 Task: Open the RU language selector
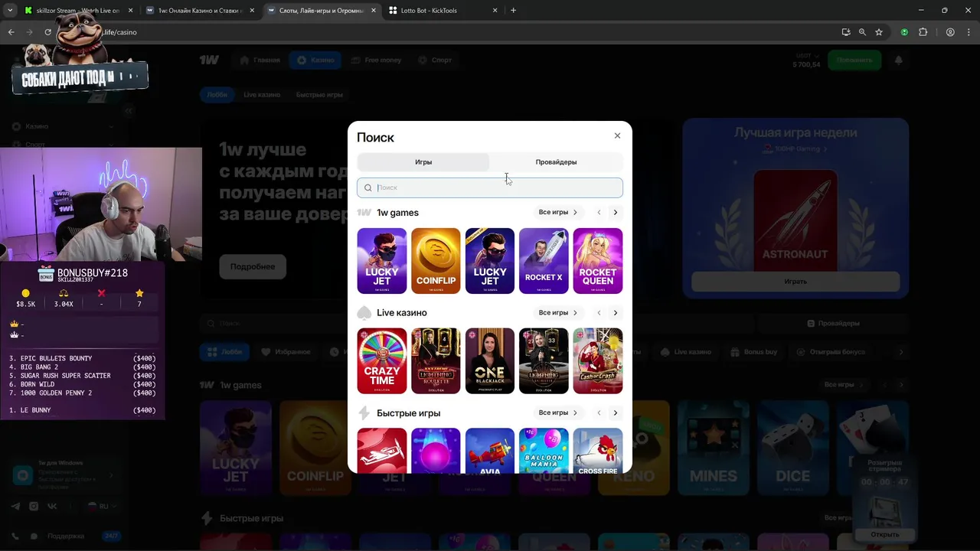click(x=102, y=506)
